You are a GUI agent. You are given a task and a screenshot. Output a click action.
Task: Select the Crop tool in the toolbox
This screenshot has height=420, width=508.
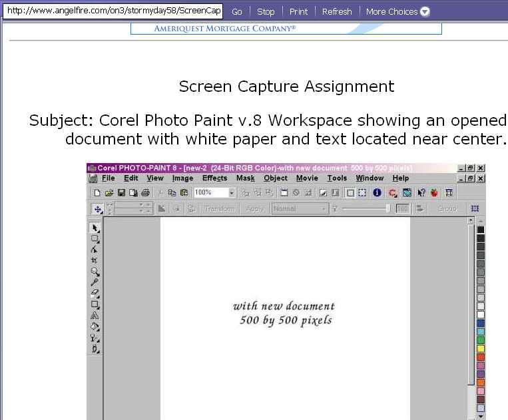95,261
